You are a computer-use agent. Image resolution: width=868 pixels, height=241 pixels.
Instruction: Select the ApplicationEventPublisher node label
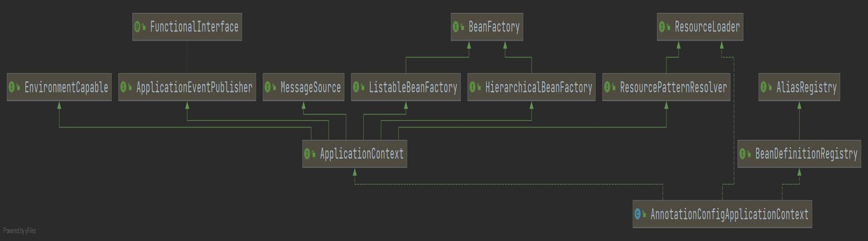point(194,88)
